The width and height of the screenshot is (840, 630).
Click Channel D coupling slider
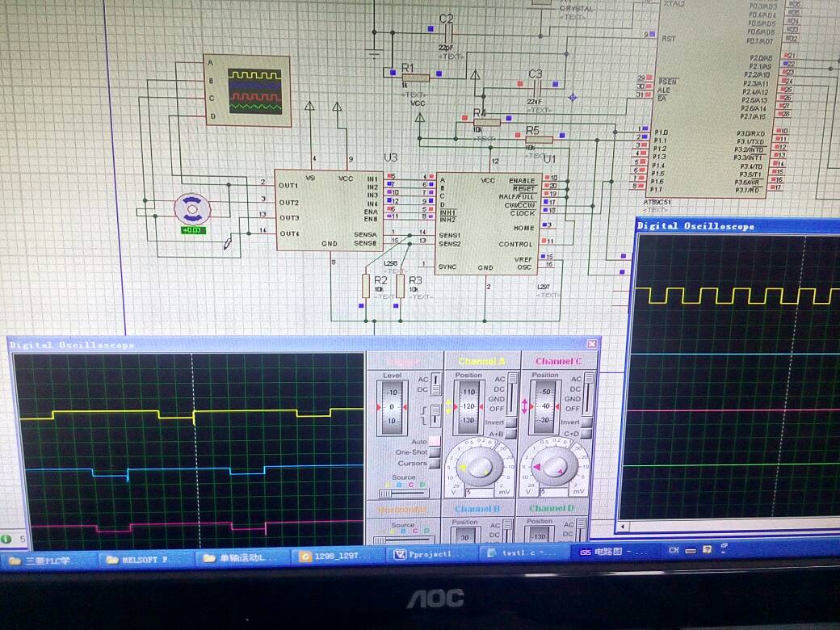click(582, 531)
